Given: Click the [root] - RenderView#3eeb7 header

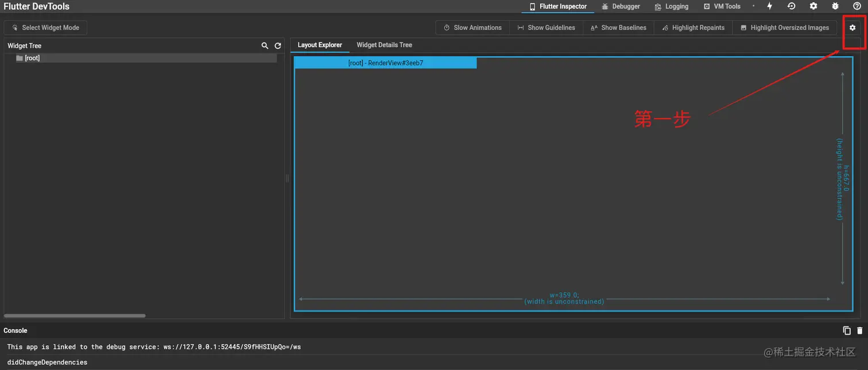Looking at the screenshot, I should pyautogui.click(x=386, y=63).
